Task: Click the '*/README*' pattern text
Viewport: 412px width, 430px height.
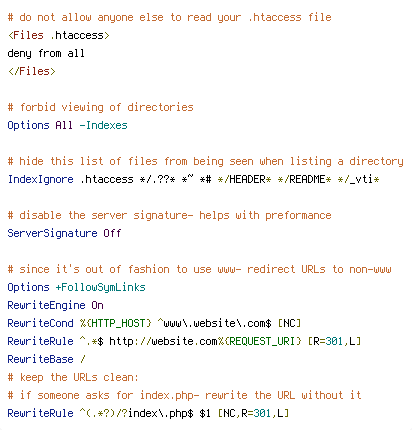Action: point(304,179)
